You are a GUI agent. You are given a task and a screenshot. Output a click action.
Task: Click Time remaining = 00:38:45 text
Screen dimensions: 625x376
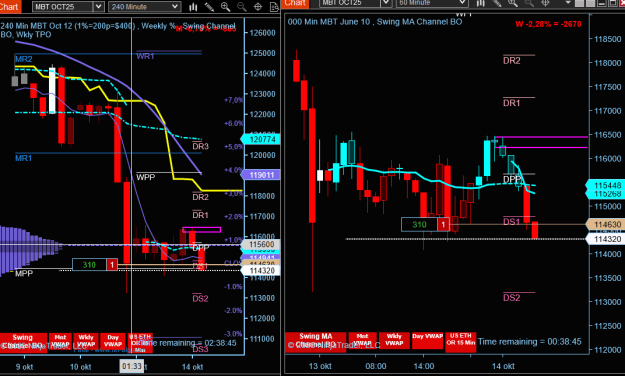pyautogui.click(x=530, y=341)
